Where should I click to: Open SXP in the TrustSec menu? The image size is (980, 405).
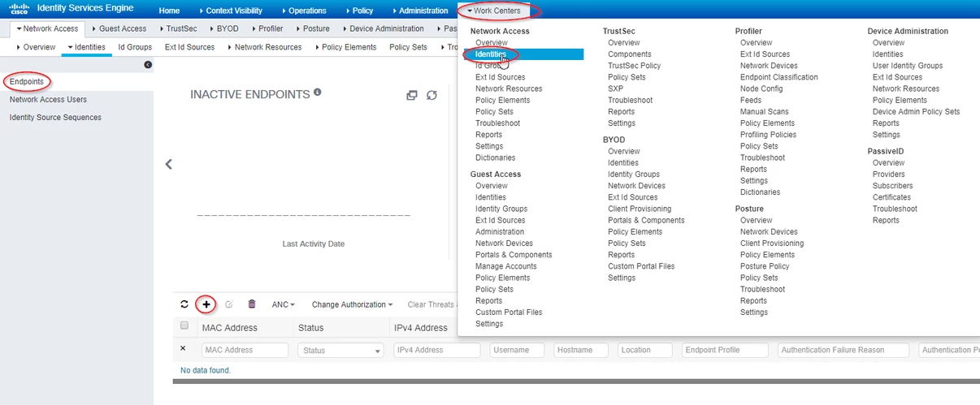pos(615,88)
